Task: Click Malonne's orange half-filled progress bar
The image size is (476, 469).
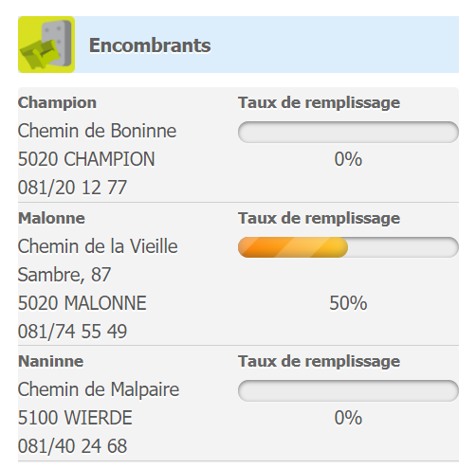Action: (348, 247)
